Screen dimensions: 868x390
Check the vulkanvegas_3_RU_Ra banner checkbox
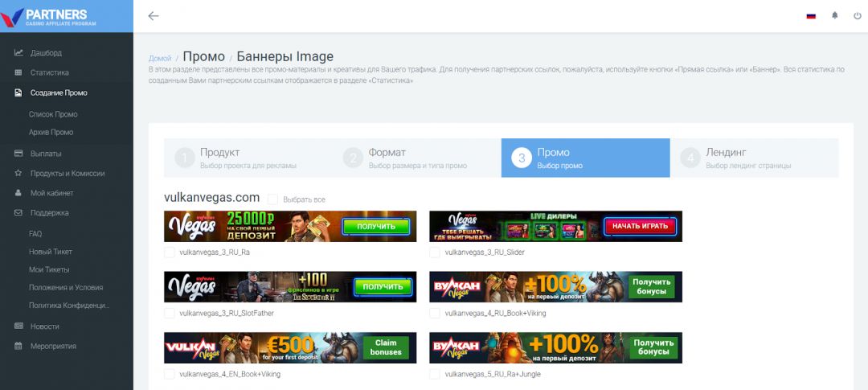170,252
